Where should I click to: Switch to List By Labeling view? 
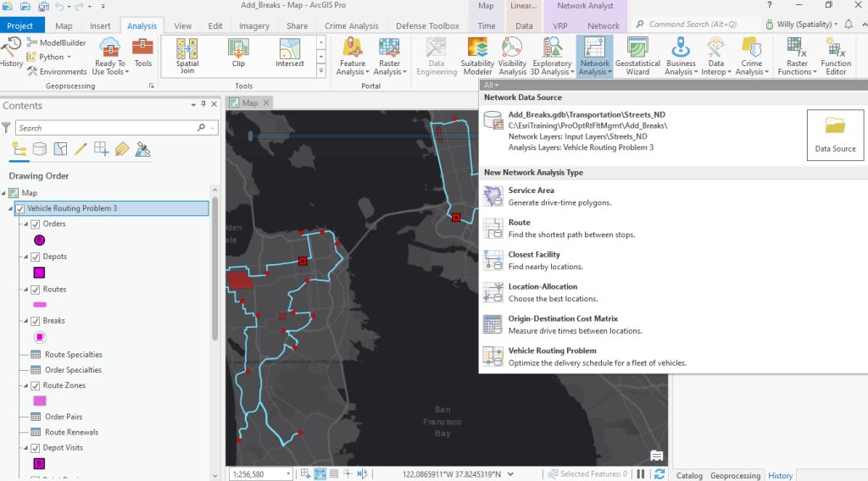tap(122, 149)
